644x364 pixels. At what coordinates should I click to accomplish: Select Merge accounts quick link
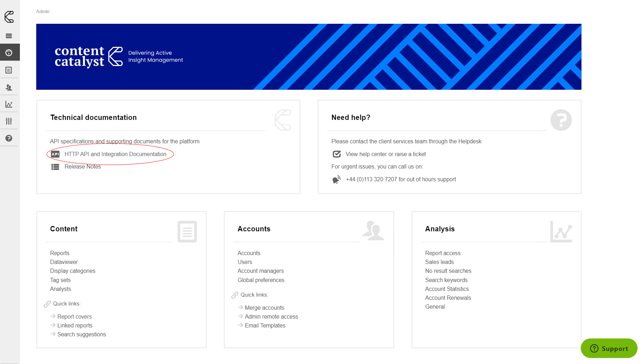(264, 308)
